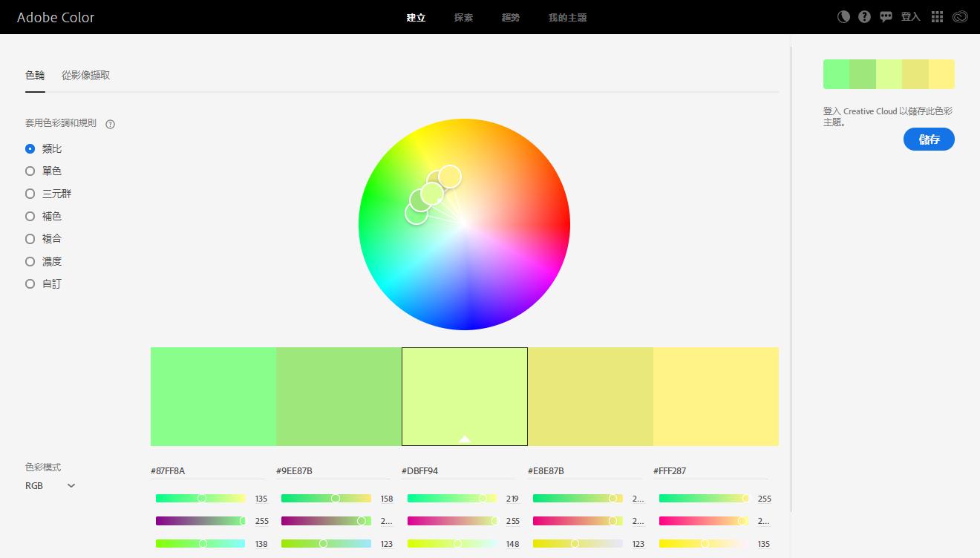Screen dimensions: 980x558
Task: Click the Creative Cloud icon
Action: 960,17
